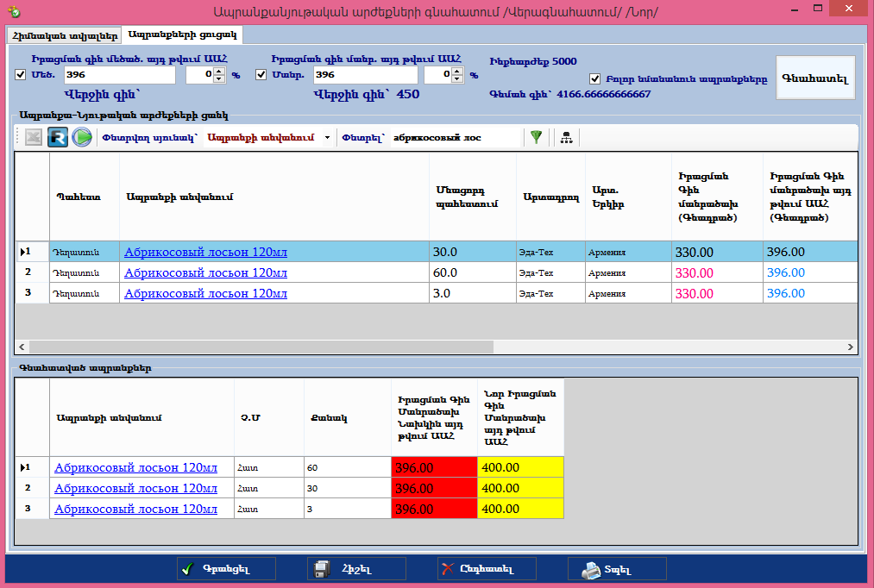
Task: Toggle the Մանր. retail price checkbox
Action: (261, 75)
